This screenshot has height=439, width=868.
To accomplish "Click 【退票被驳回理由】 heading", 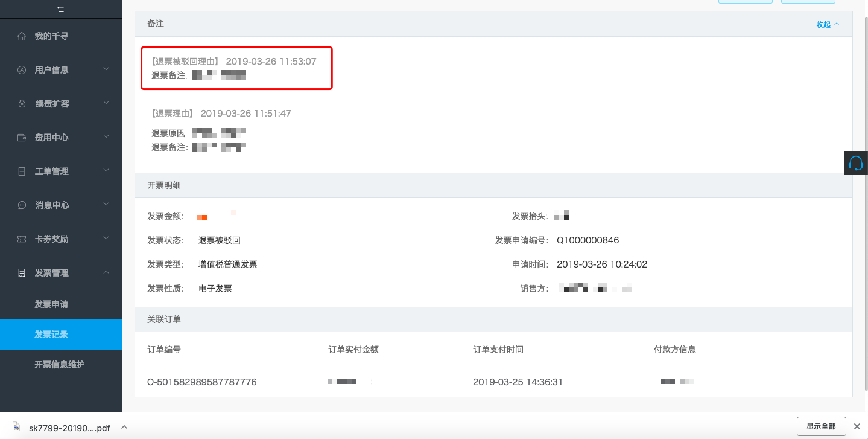I will [185, 62].
